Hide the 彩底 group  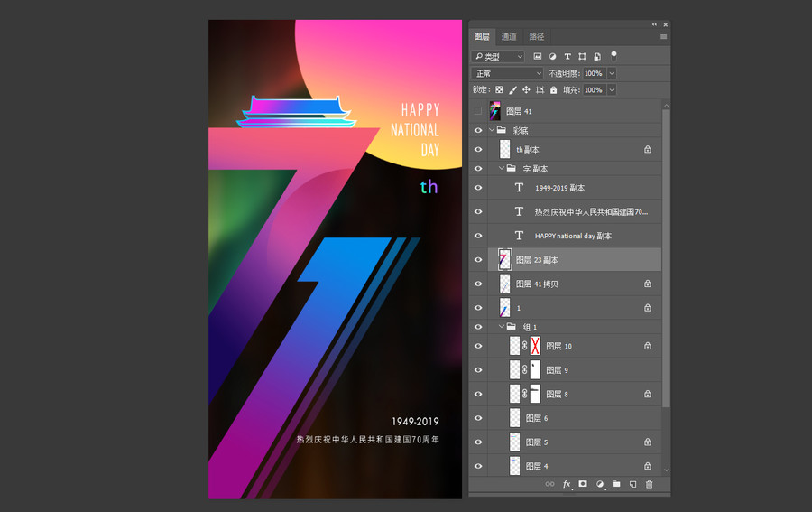coord(478,130)
